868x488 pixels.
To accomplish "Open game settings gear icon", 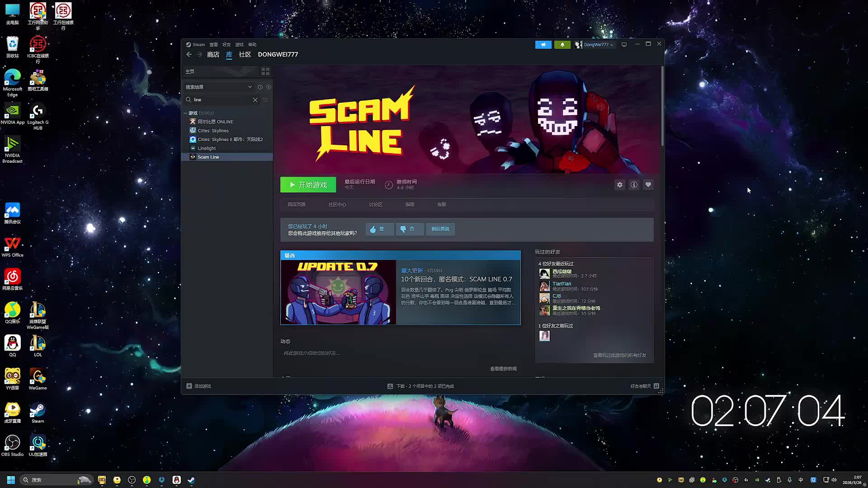I will [x=619, y=184].
